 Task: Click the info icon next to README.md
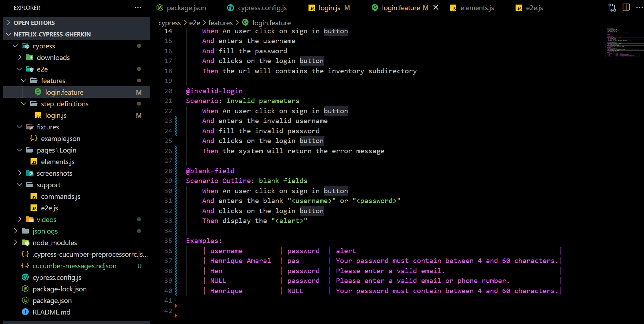[x=25, y=312]
